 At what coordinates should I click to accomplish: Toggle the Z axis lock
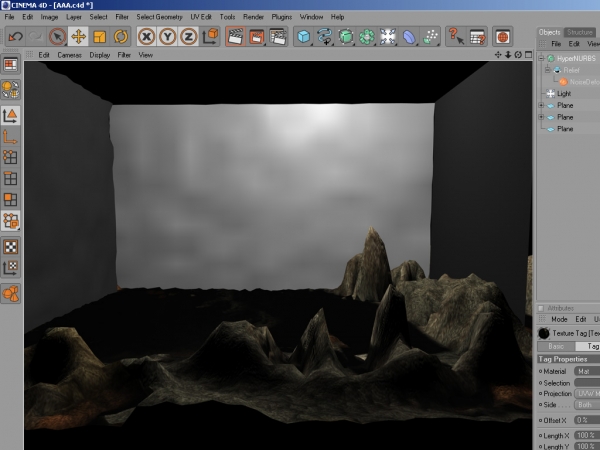pyautogui.click(x=188, y=37)
